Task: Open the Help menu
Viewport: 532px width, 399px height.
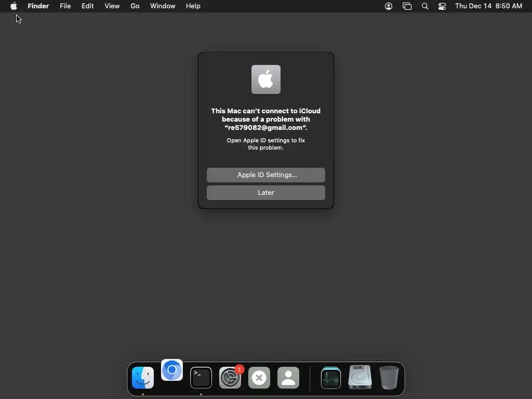Action: click(193, 6)
